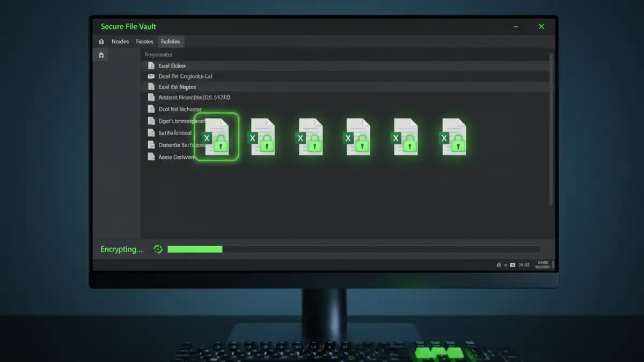Select the Excel Eal Naptes list item
Image resolution: width=644 pixels, height=362 pixels.
178,87
